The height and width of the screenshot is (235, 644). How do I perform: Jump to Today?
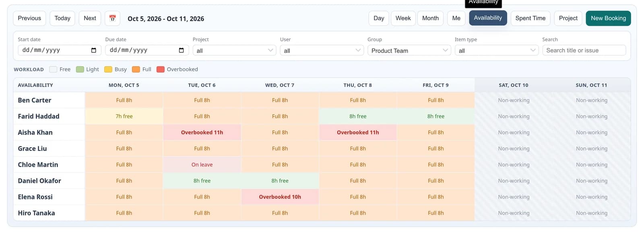coord(62,18)
